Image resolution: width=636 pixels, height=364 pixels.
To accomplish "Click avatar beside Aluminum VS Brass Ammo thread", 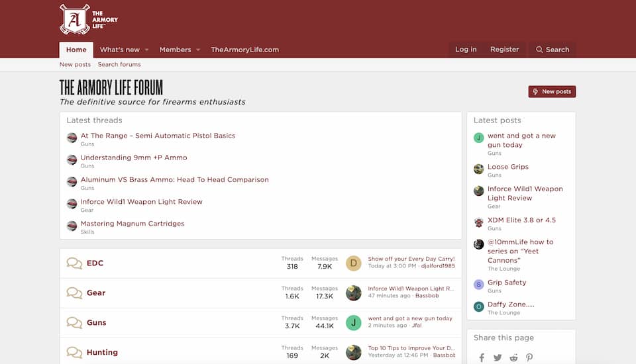I will (72, 182).
